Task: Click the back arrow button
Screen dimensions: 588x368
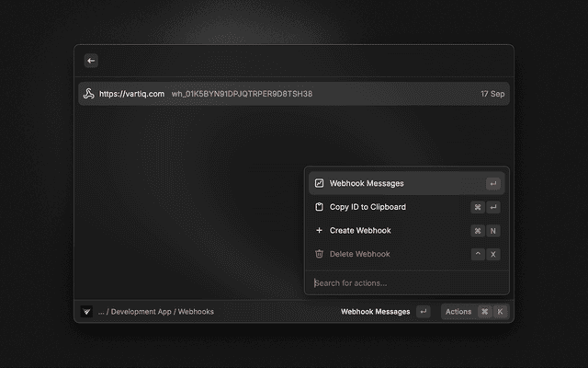Action: coord(91,61)
